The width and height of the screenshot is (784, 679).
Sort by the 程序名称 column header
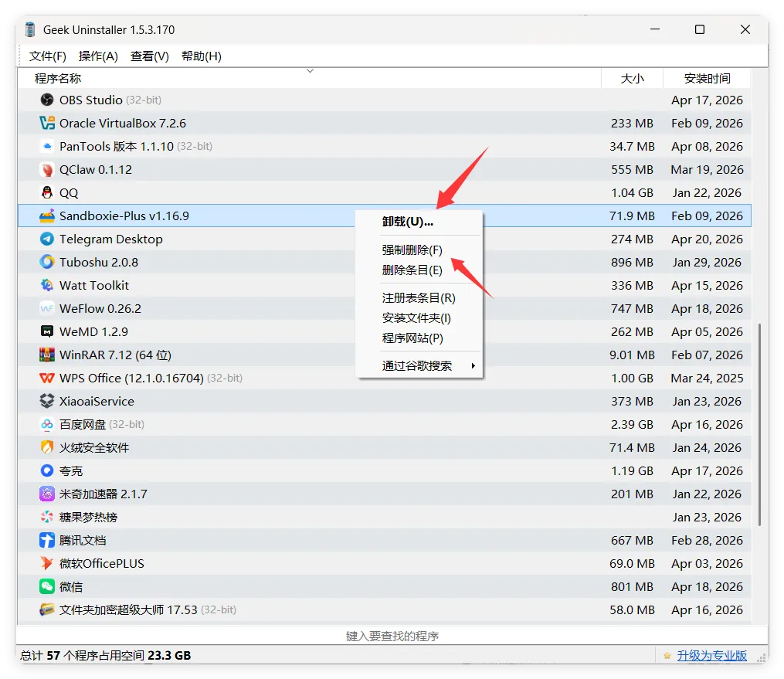309,79
